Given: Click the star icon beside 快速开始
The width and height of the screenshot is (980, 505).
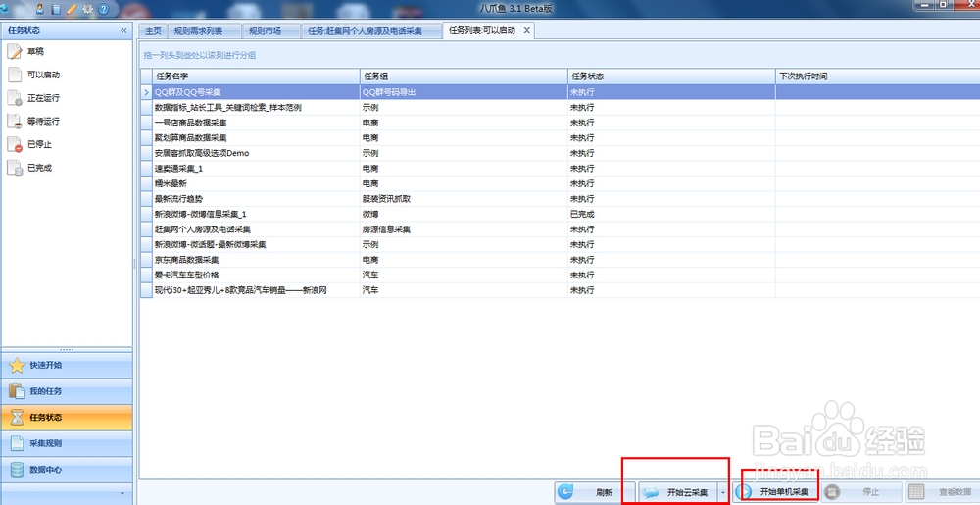Looking at the screenshot, I should click(x=17, y=365).
